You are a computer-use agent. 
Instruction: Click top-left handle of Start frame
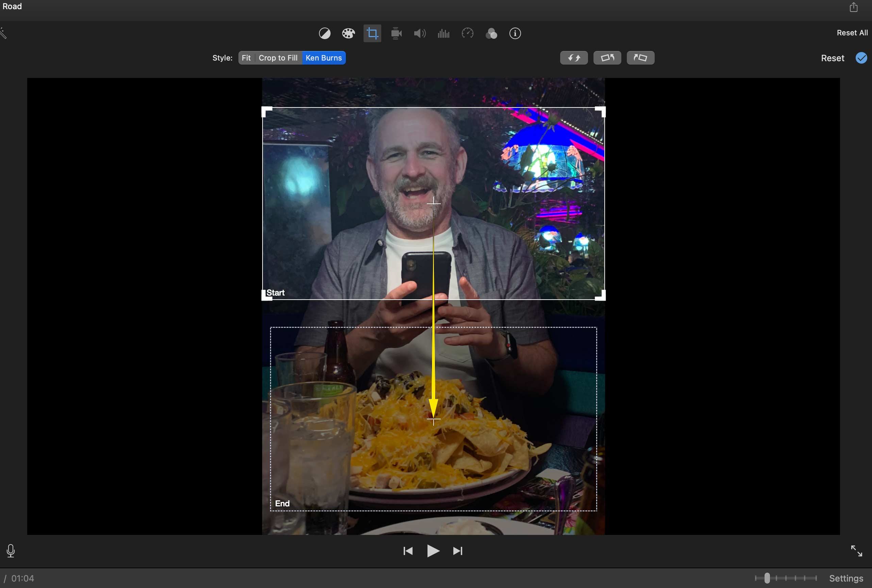(266, 112)
